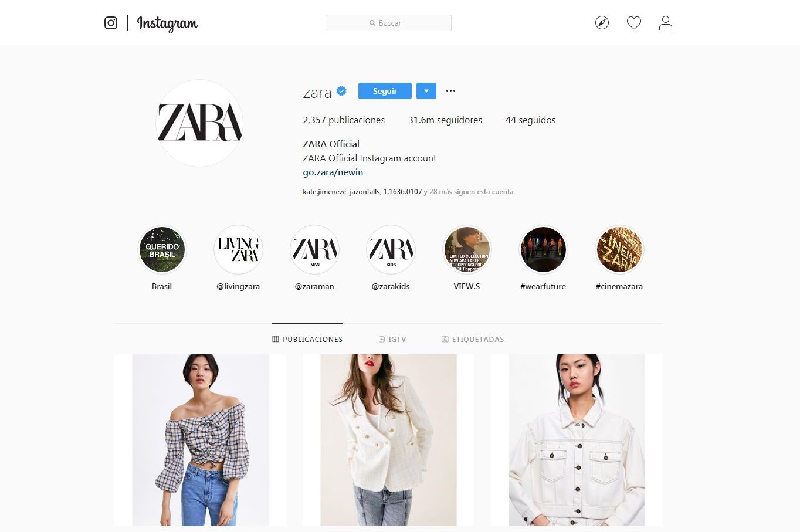Click the Seguir follow button
The height and width of the screenshot is (532, 800).
pyautogui.click(x=385, y=91)
